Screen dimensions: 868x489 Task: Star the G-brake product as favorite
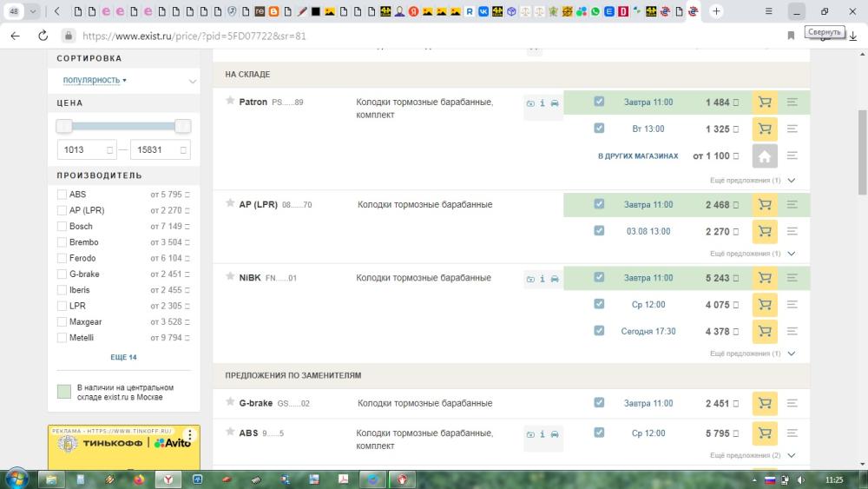click(x=230, y=402)
